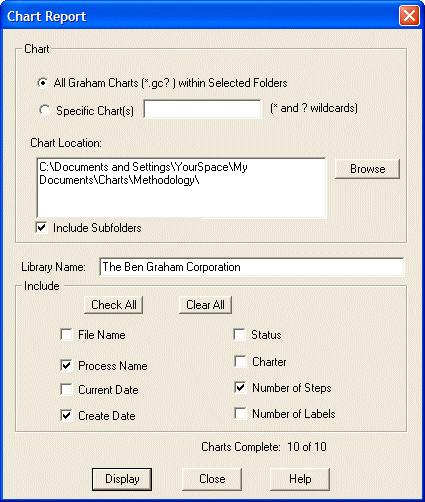The height and width of the screenshot is (502, 425).
Task: Enable the Status checkbox
Action: click(240, 334)
